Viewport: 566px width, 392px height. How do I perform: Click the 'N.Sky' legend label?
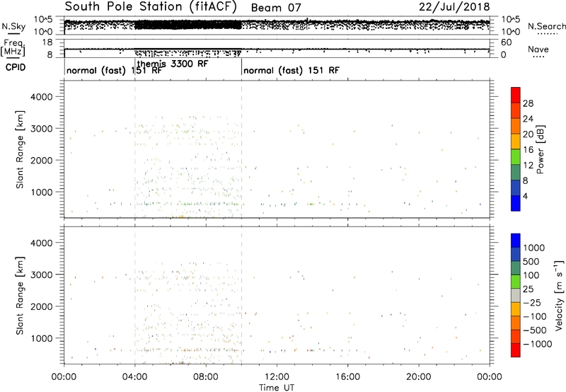pyautogui.click(x=13, y=26)
